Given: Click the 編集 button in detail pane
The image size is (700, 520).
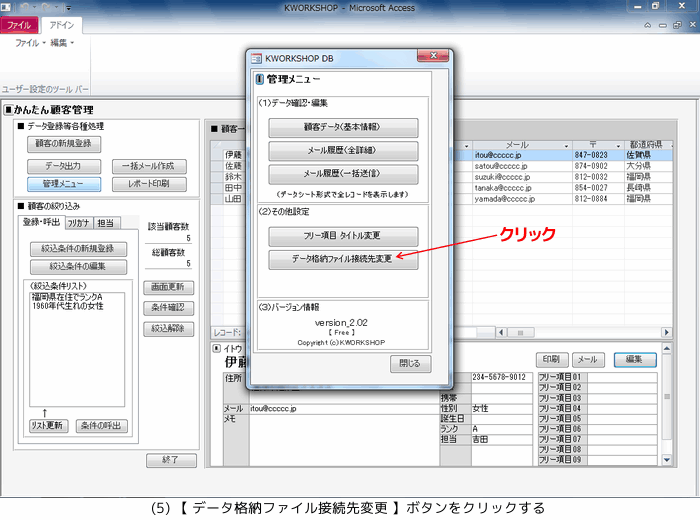Looking at the screenshot, I should click(x=635, y=359).
